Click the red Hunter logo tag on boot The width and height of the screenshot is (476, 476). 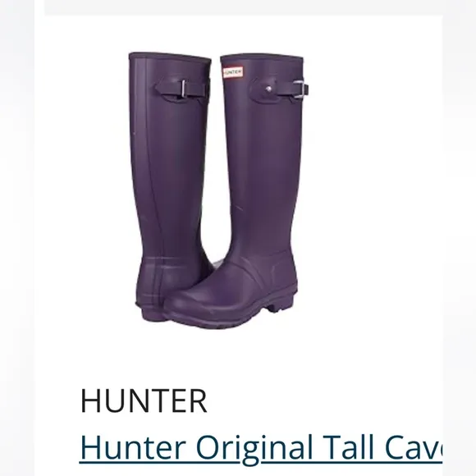click(233, 72)
